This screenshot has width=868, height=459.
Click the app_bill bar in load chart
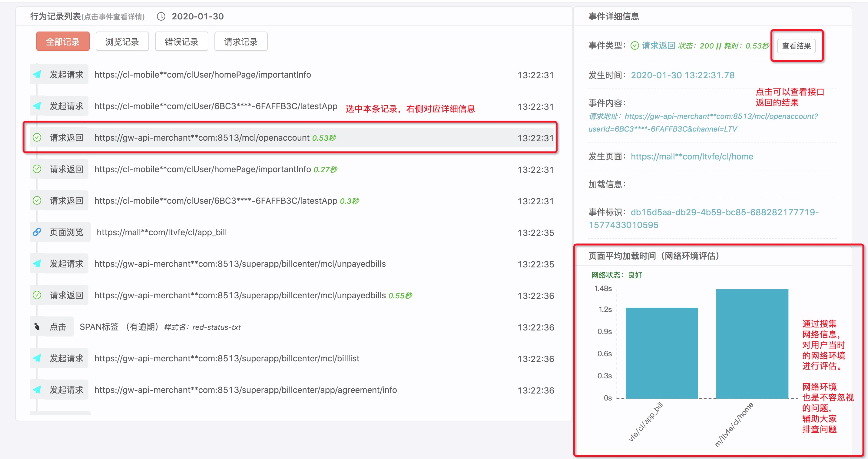(661, 353)
